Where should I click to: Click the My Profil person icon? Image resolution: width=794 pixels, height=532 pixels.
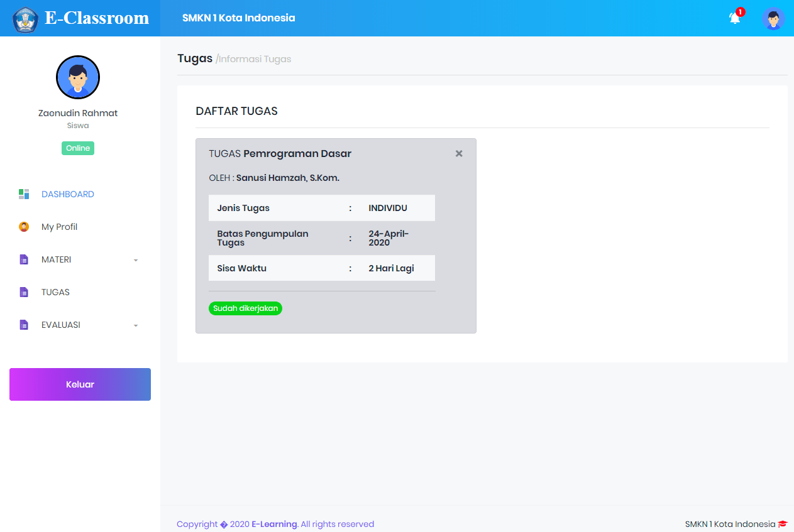[24, 227]
